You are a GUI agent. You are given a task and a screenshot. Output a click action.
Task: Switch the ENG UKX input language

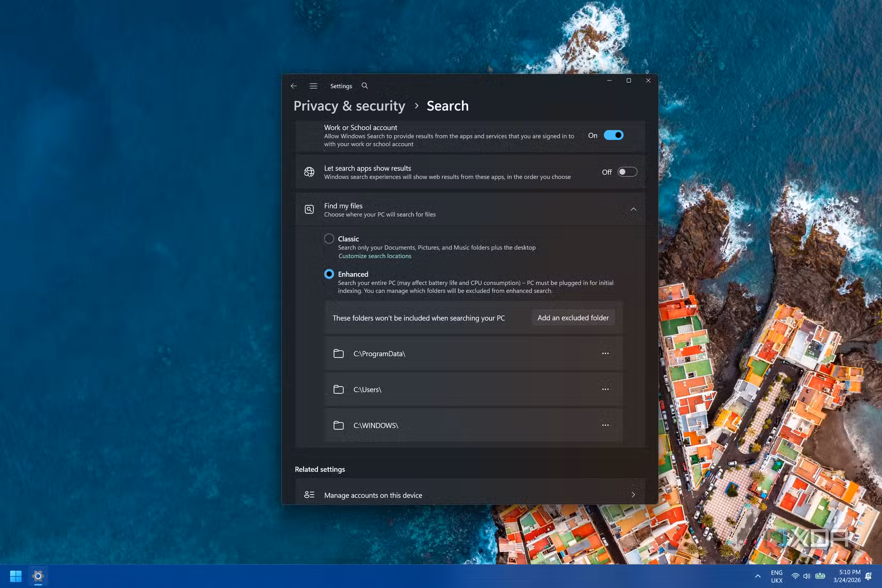(777, 576)
